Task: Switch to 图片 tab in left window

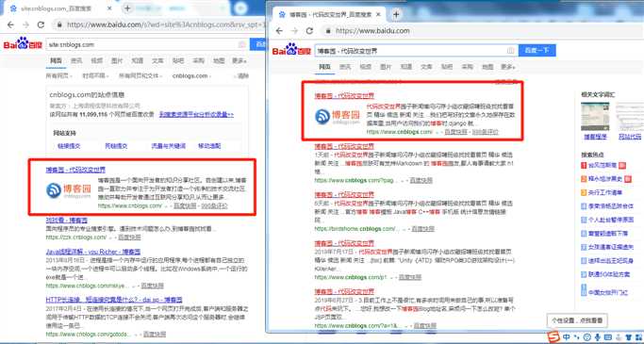Action: [x=117, y=60]
